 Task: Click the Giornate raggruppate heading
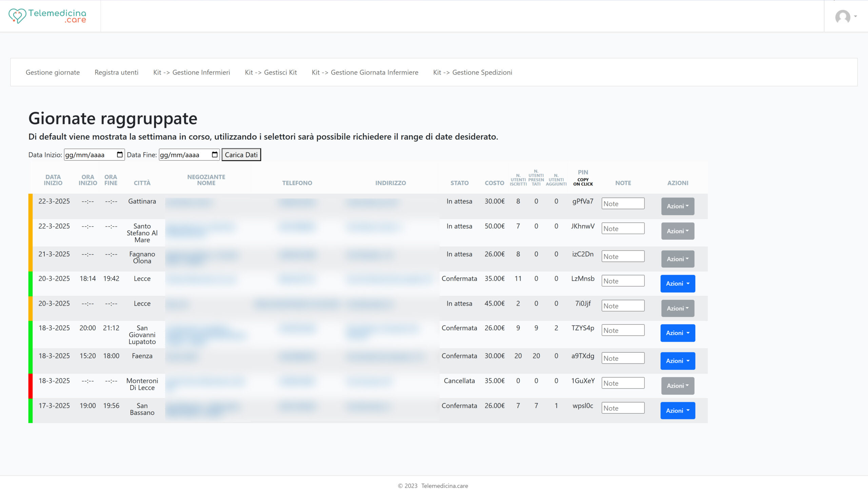113,118
